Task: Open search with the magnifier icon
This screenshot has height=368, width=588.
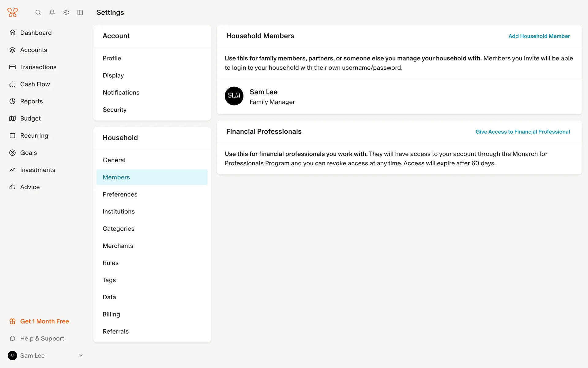Action: (38, 13)
